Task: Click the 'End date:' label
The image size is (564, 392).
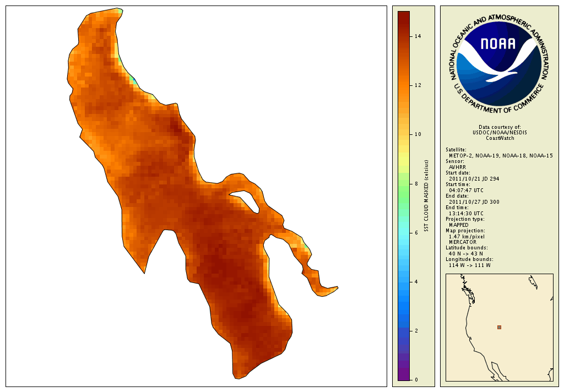Action: pos(457,196)
